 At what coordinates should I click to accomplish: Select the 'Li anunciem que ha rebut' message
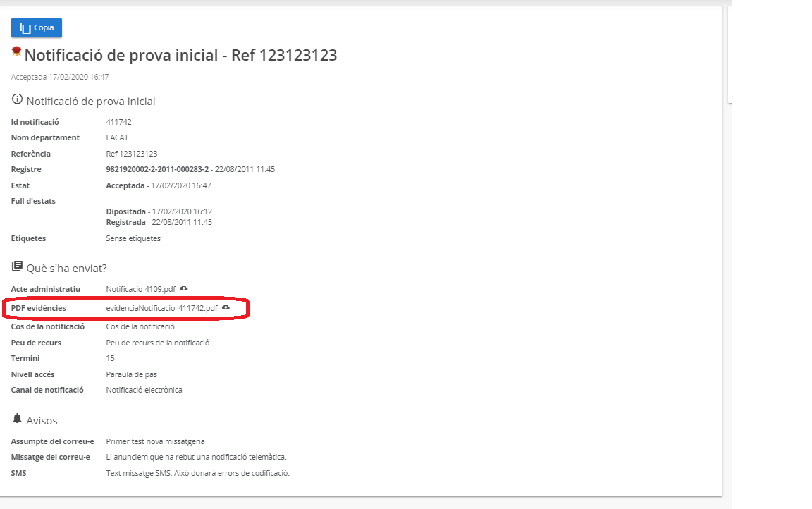pyautogui.click(x=196, y=458)
